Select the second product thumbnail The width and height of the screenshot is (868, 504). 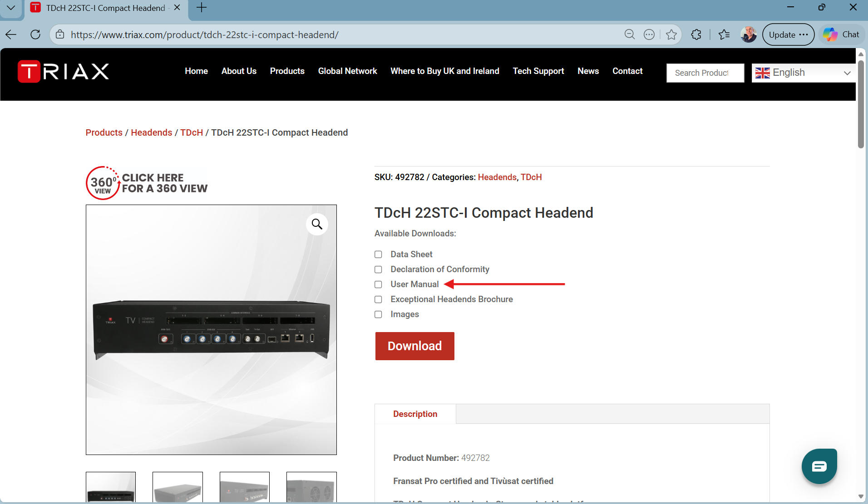coord(178,487)
